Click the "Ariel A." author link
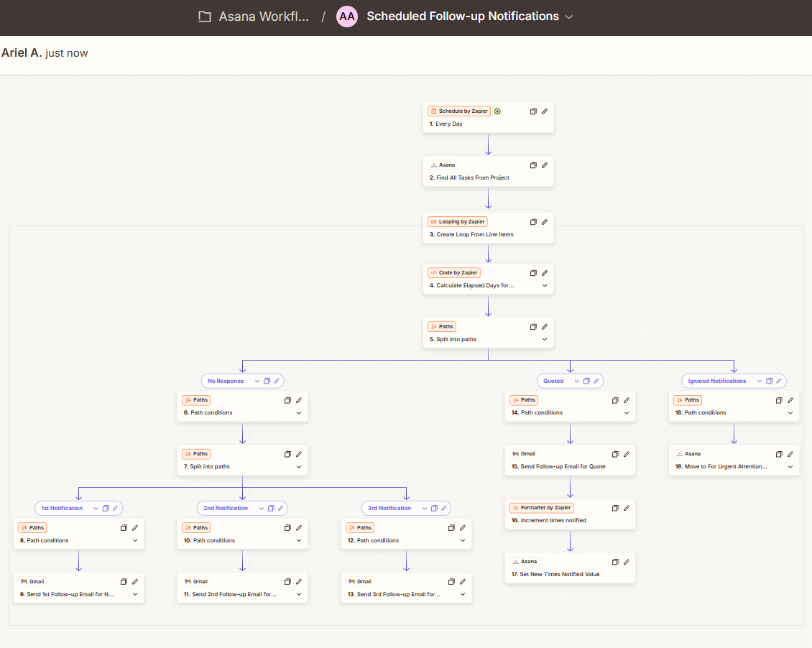Image resolution: width=812 pixels, height=648 pixels. [22, 52]
